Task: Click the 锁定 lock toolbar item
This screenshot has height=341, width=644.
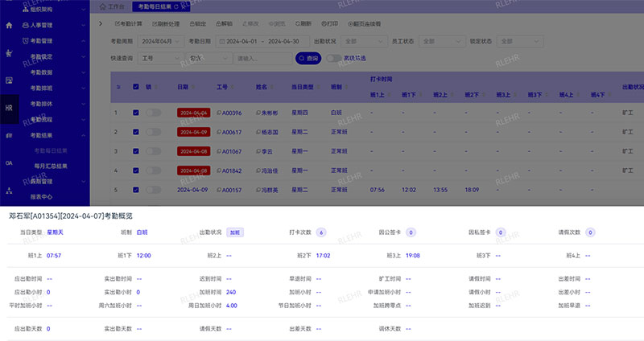Action: click(198, 24)
